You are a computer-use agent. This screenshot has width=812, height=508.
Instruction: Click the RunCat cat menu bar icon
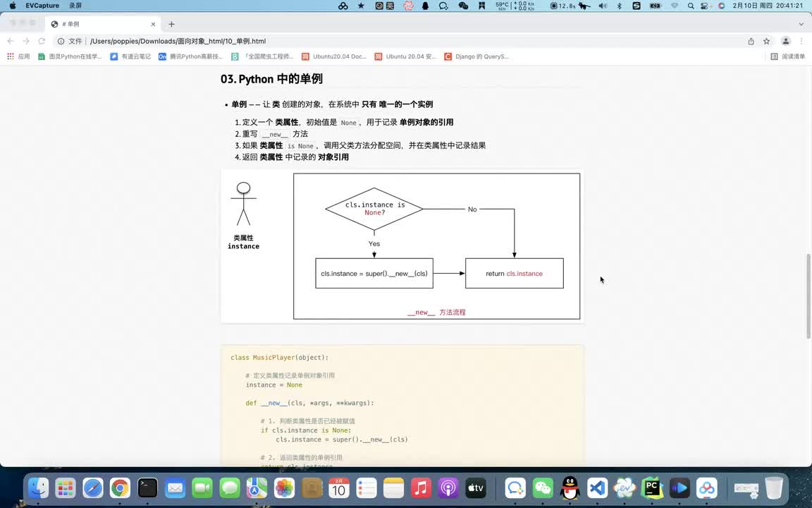(584, 6)
